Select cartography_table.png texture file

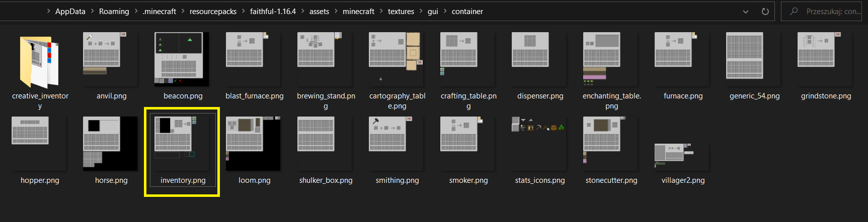(x=397, y=59)
